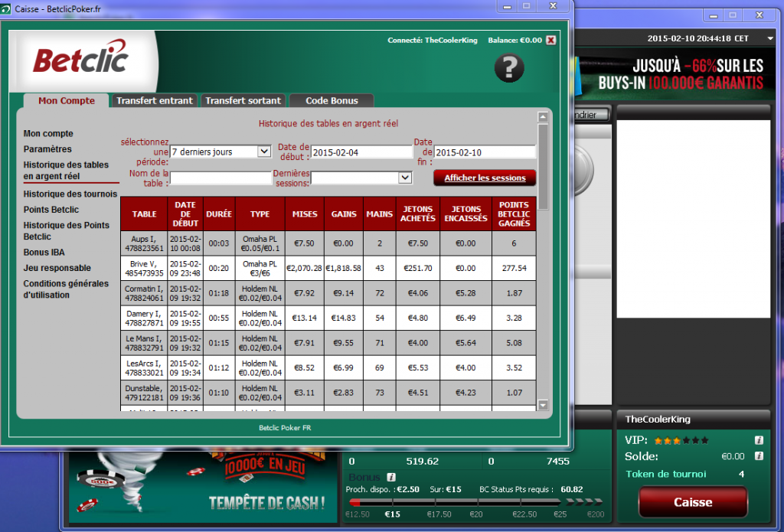Focus the Date de début field
Viewport: 784px width, 532px height.
361,152
